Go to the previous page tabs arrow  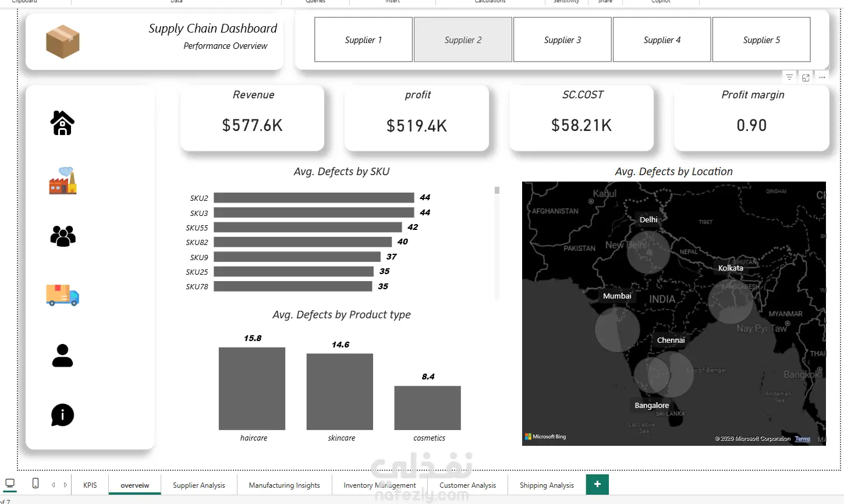[54, 485]
